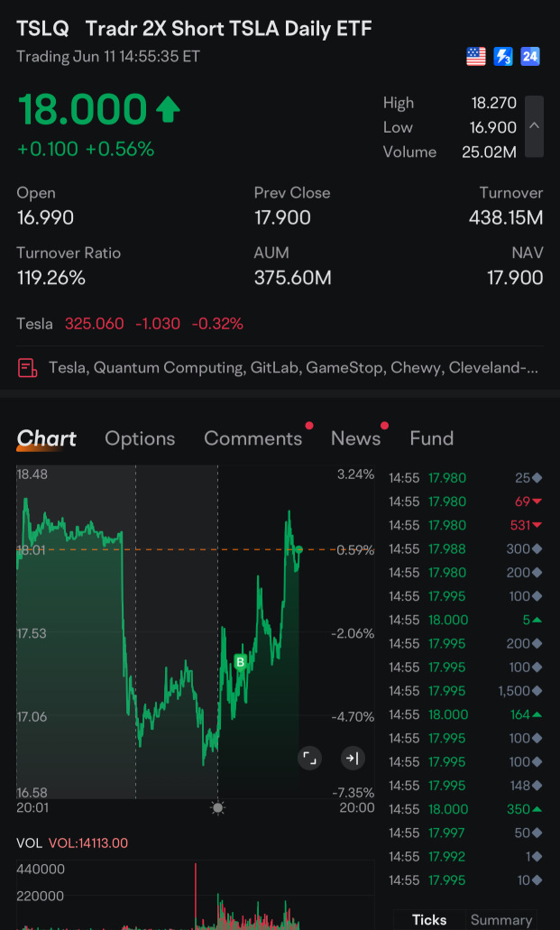Tap the red news document icon

[x=27, y=368]
